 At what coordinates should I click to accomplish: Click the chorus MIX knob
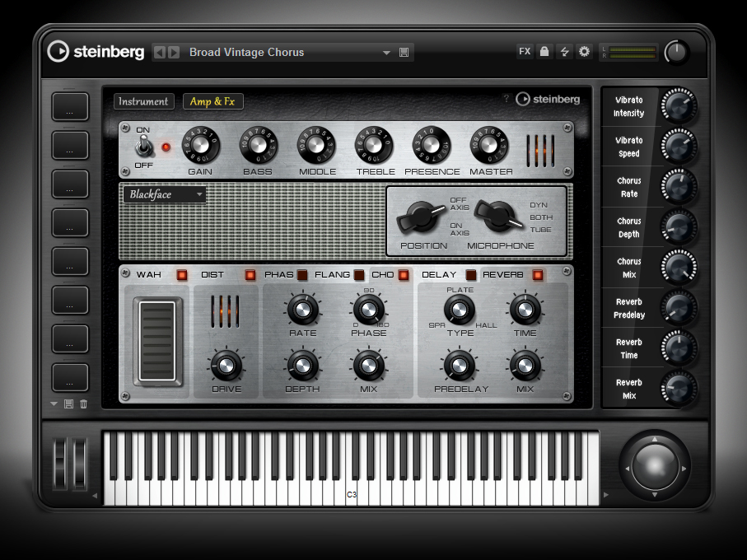(369, 366)
